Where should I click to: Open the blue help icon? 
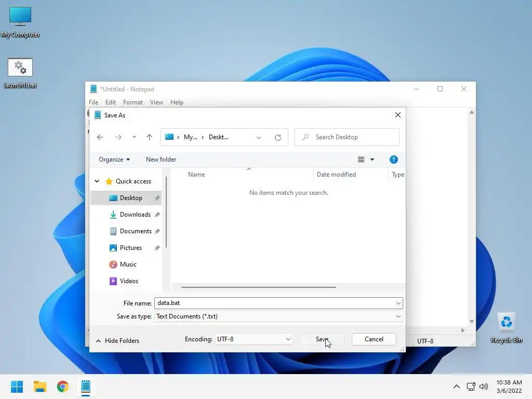tap(394, 159)
